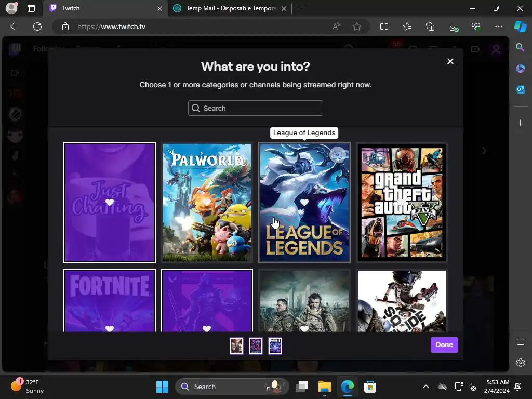Screen dimensions: 532x399
Task: Deselect the Just Chatting category card
Action: tap(110, 203)
